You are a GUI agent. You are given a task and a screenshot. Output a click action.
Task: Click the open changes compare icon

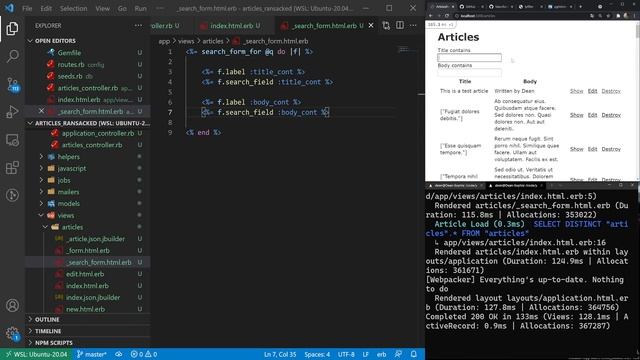tap(386, 25)
